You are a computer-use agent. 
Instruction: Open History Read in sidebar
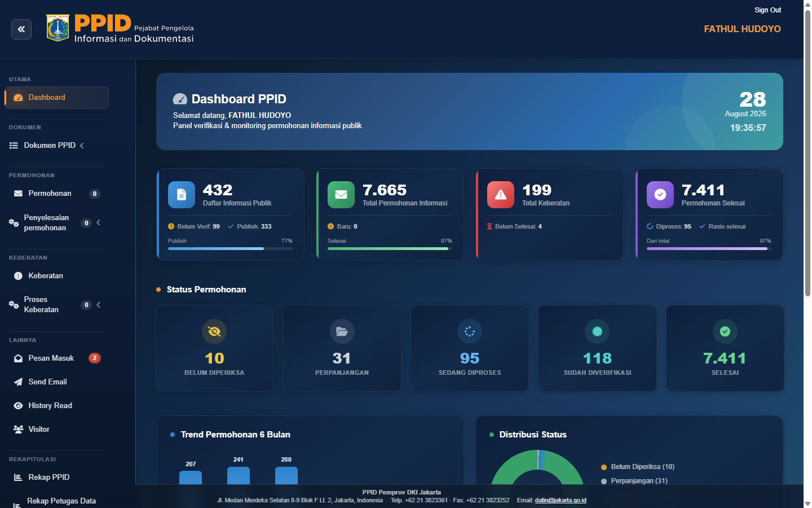[x=56, y=406]
